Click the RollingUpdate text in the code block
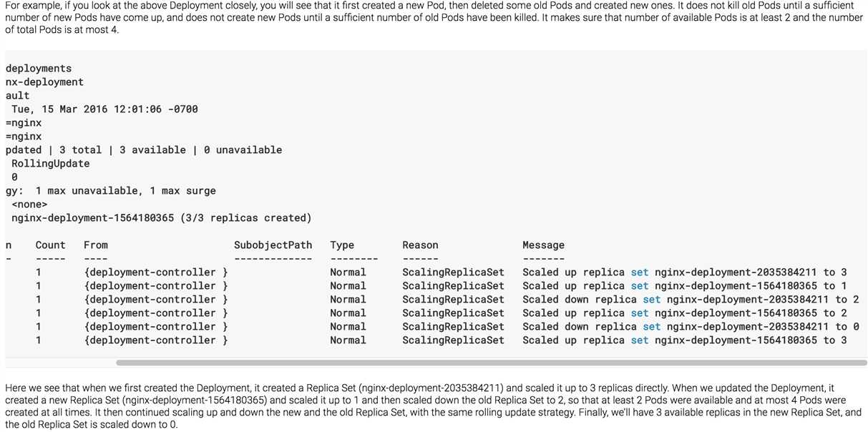The width and height of the screenshot is (868, 432). (x=50, y=163)
